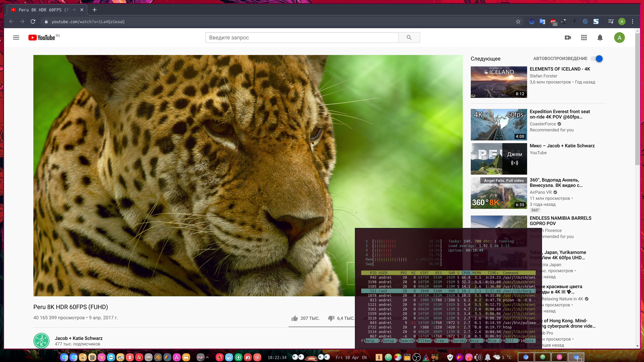Open the system notifications bell in tray

[x=488, y=357]
